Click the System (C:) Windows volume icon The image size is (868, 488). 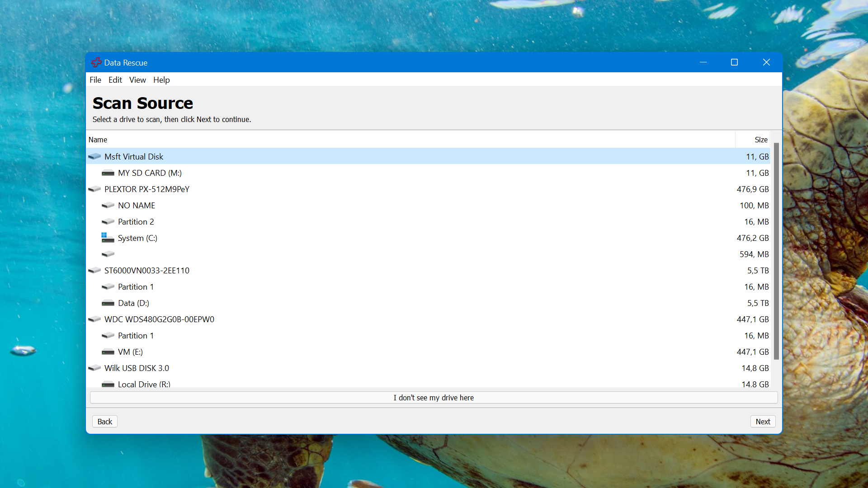(108, 237)
